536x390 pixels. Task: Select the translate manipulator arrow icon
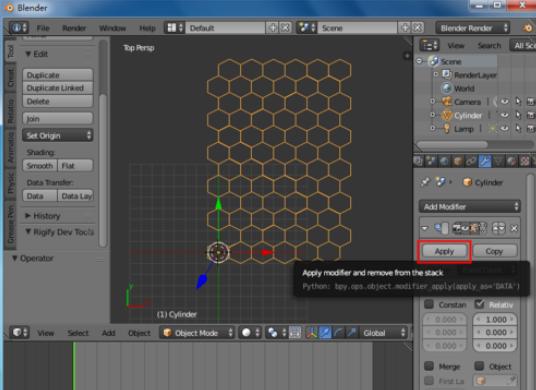(325, 332)
